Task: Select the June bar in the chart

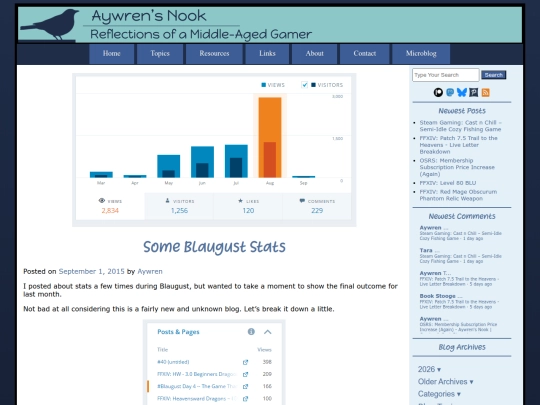Action: 202,162
